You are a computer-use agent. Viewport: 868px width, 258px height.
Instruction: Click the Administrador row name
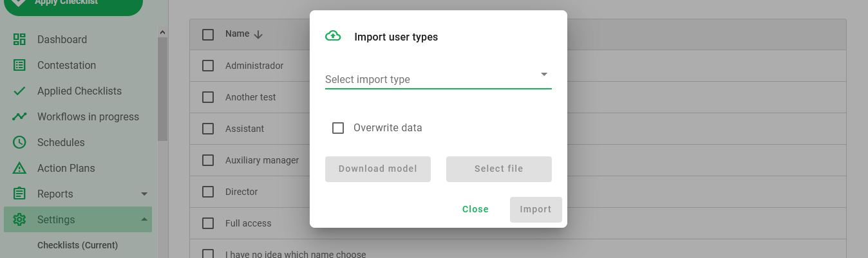254,66
